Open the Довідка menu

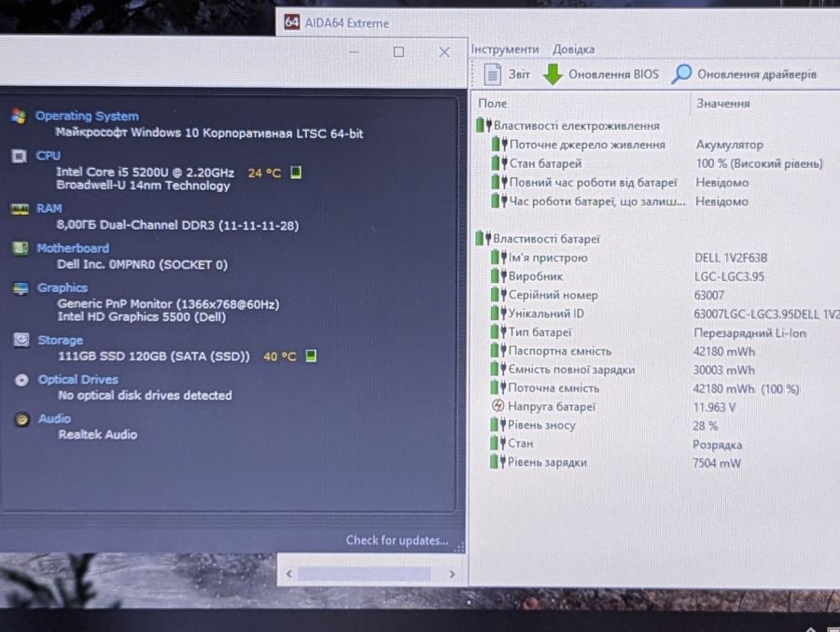[573, 49]
